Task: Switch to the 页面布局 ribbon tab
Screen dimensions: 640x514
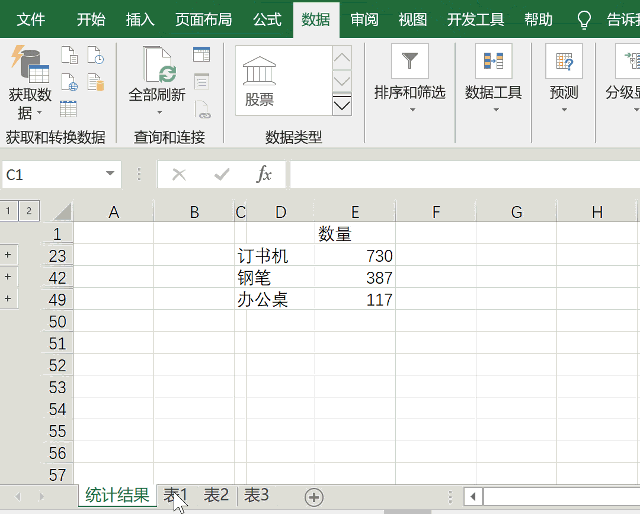Action: click(x=203, y=19)
